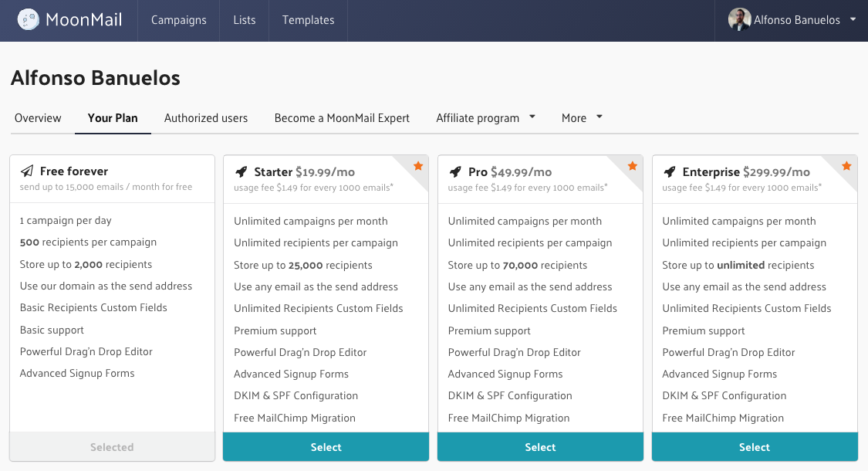
Task: Click the rocket icon next to Pro
Action: (x=455, y=171)
